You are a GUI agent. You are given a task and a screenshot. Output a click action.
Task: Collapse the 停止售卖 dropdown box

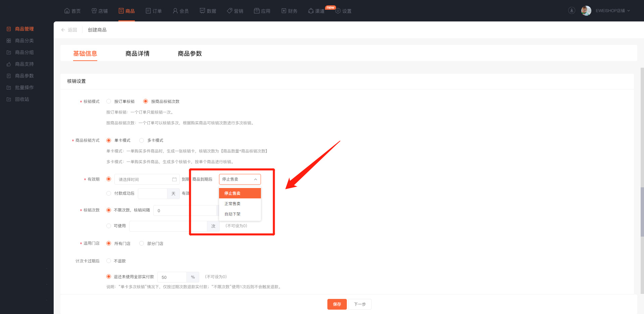[x=240, y=179]
